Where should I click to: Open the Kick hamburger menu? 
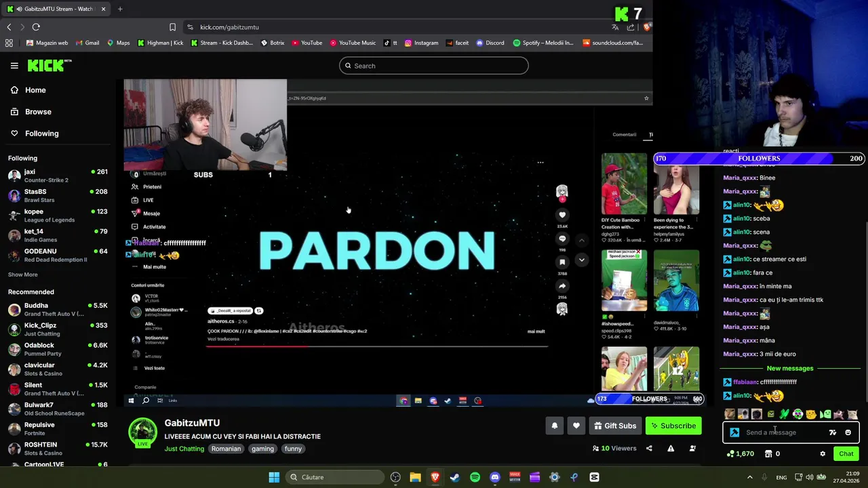point(14,66)
